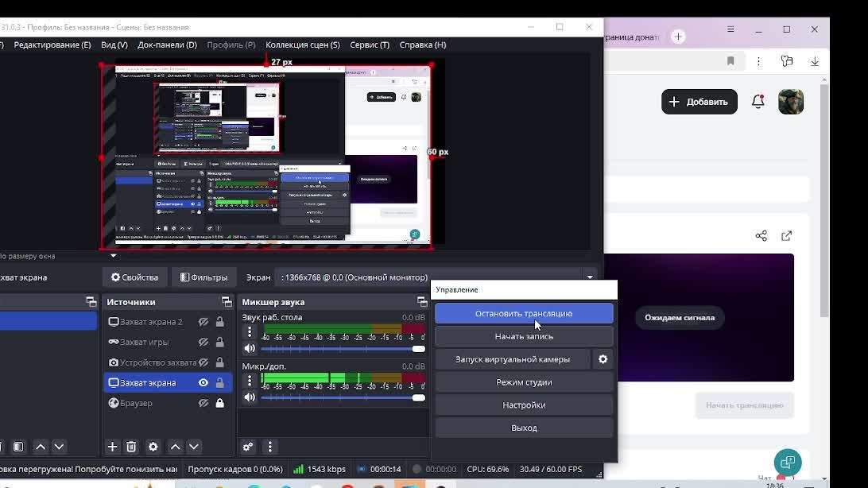Image resolution: width=868 pixels, height=488 pixels.
Task: Move selected scene down in Scenes panel
Action: click(x=60, y=447)
